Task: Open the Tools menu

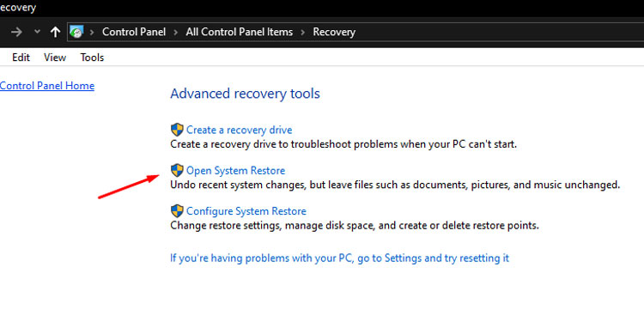Action: pyautogui.click(x=92, y=58)
